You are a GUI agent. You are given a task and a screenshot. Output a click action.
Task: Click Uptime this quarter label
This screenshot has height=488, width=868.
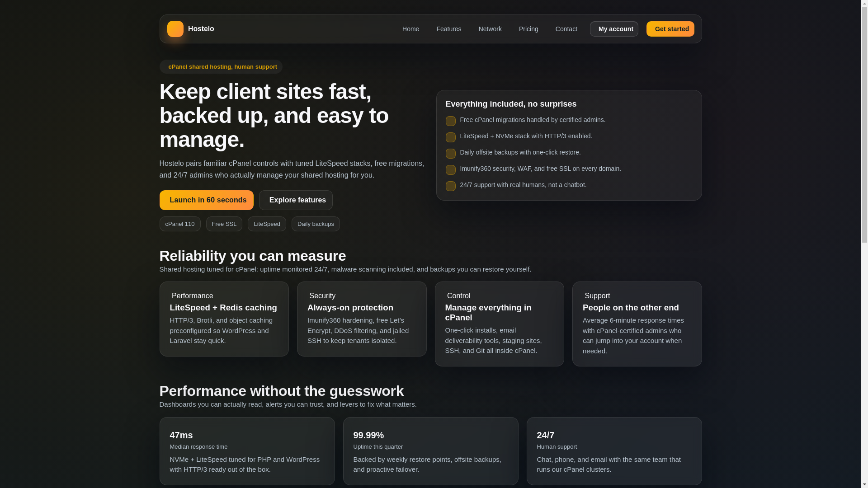tap(378, 447)
